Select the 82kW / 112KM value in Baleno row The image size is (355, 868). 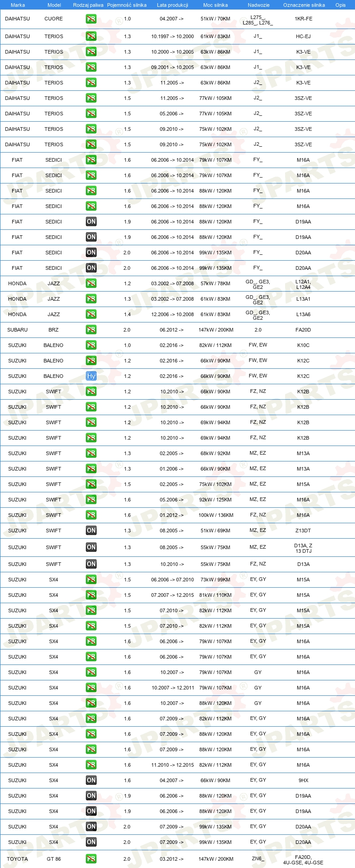[x=215, y=345]
